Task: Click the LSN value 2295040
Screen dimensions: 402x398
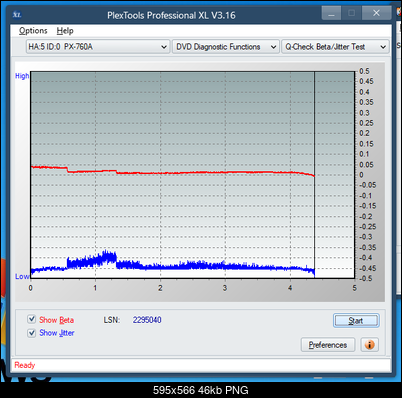Action: [147, 320]
